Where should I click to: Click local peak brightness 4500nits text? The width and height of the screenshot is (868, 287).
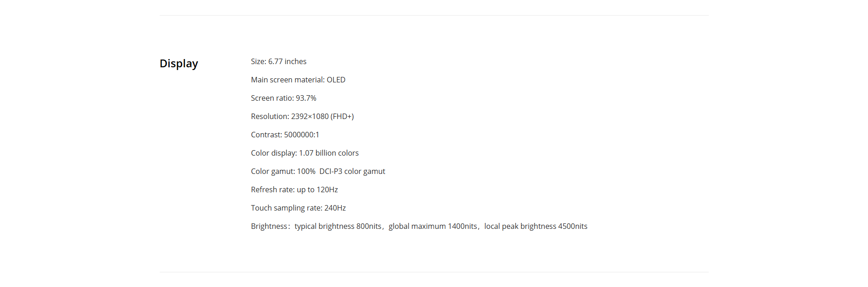(536, 226)
